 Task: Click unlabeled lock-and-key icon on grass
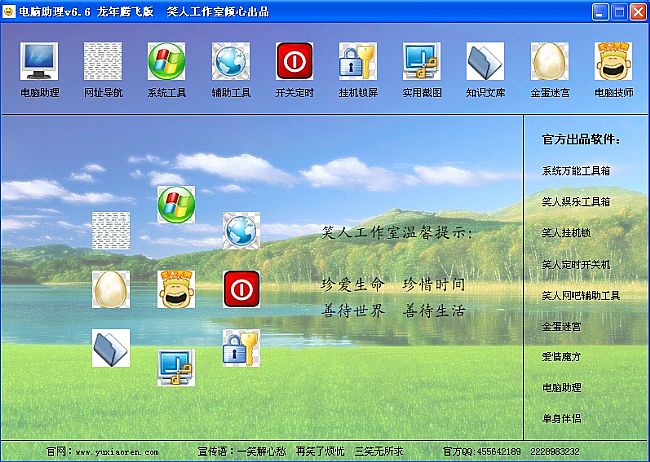pyautogui.click(x=241, y=348)
